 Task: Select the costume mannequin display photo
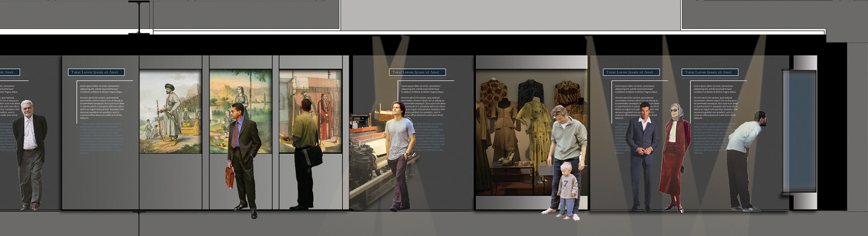531,132
